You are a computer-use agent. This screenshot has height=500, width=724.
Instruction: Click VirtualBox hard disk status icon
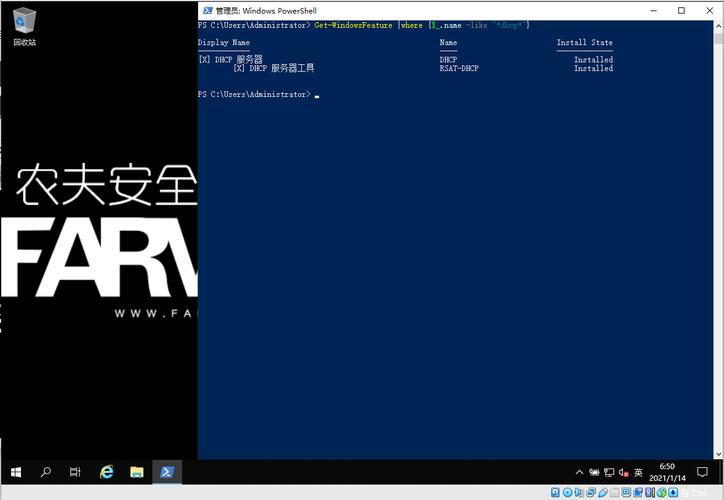pyautogui.click(x=555, y=492)
